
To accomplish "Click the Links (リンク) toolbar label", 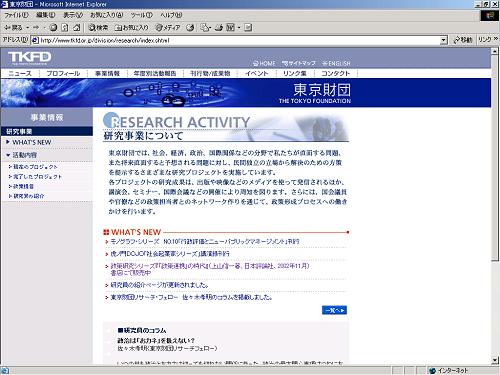I will pyautogui.click(x=485, y=40).
